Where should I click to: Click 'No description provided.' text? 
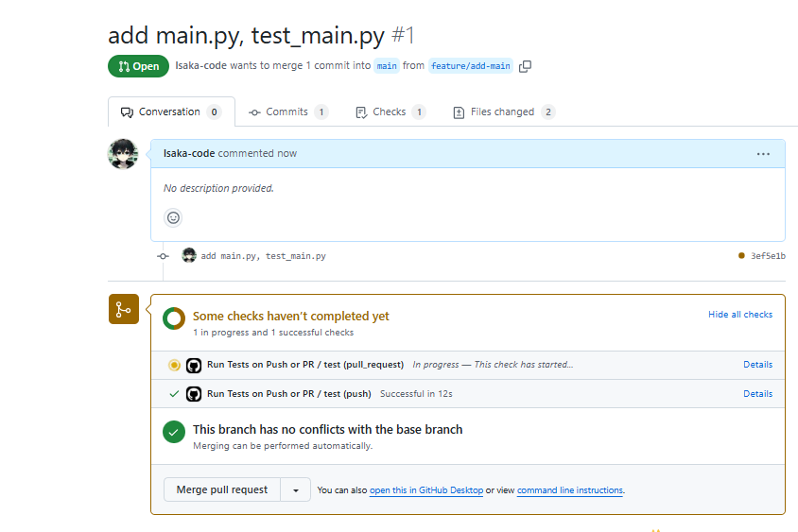(218, 188)
